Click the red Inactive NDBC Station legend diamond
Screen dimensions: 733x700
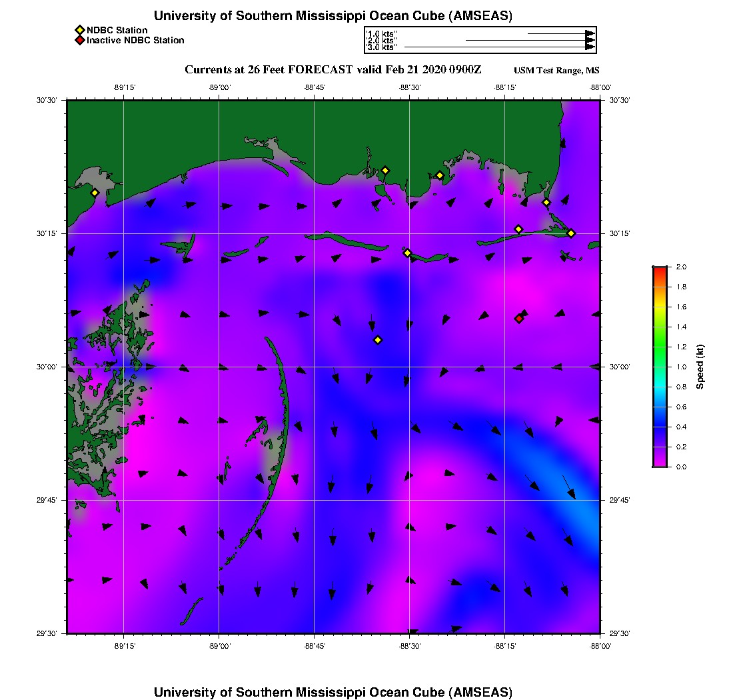click(x=79, y=41)
